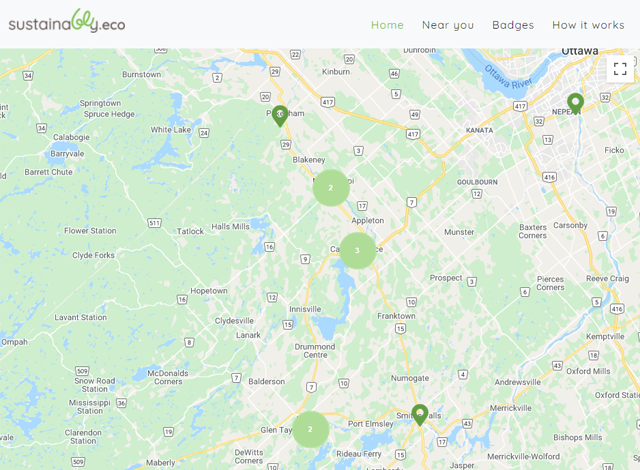Click the Numogate label
The height and width of the screenshot is (470, 640).
pos(410,378)
